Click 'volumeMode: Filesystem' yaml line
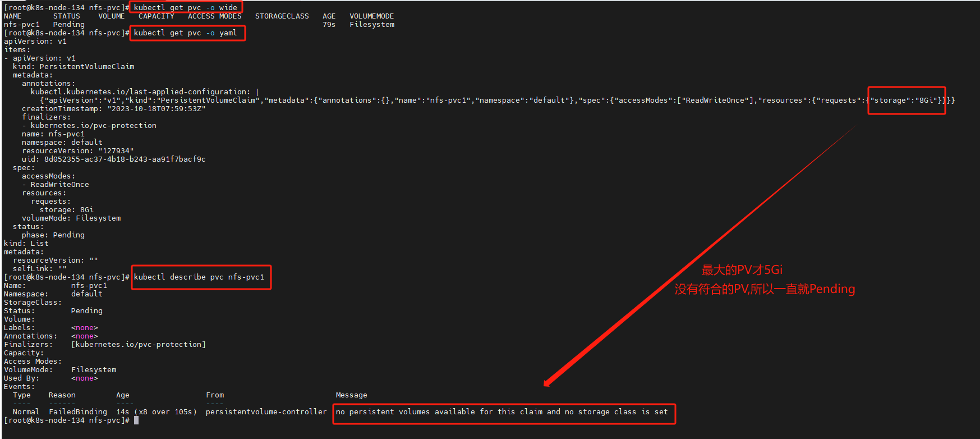This screenshot has height=439, width=980. (x=71, y=218)
